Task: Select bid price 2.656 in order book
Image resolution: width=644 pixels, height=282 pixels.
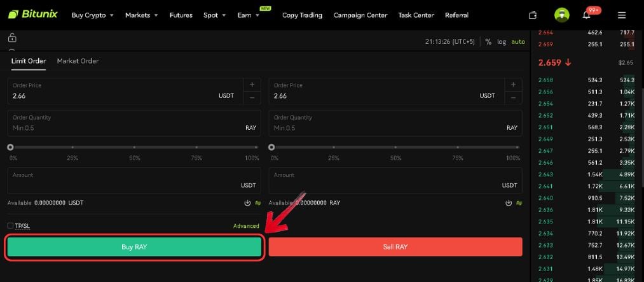Action: pyautogui.click(x=545, y=92)
